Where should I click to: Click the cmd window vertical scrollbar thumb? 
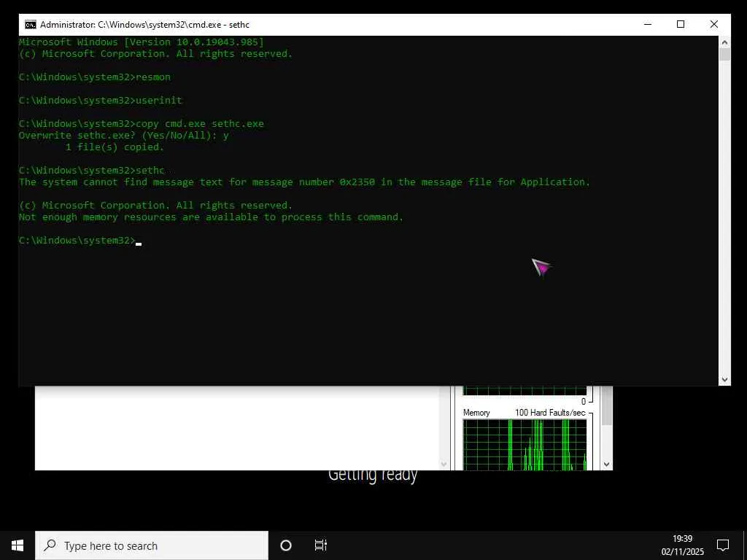pyautogui.click(x=724, y=54)
